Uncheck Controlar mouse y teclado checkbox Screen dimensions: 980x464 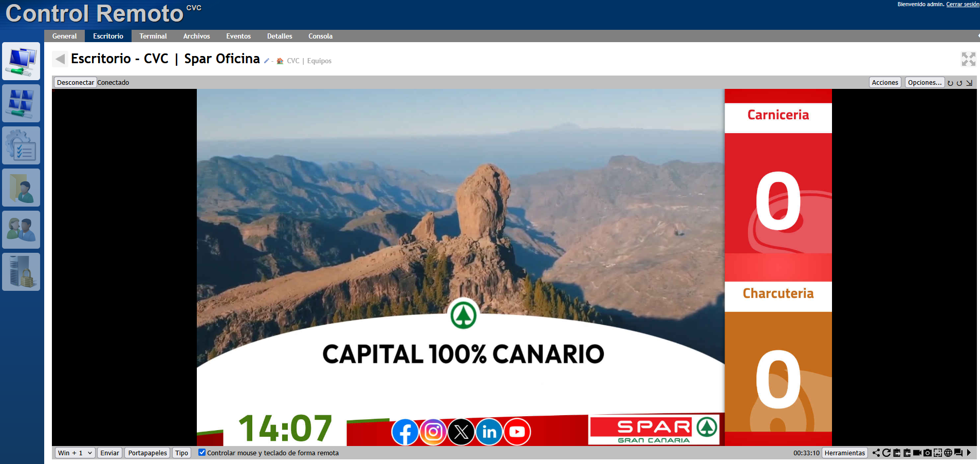202,453
